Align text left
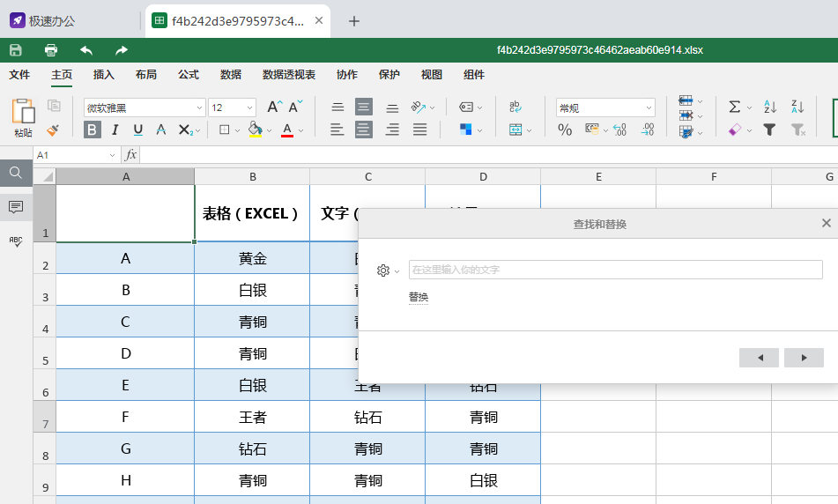The width and height of the screenshot is (838, 504). click(337, 130)
